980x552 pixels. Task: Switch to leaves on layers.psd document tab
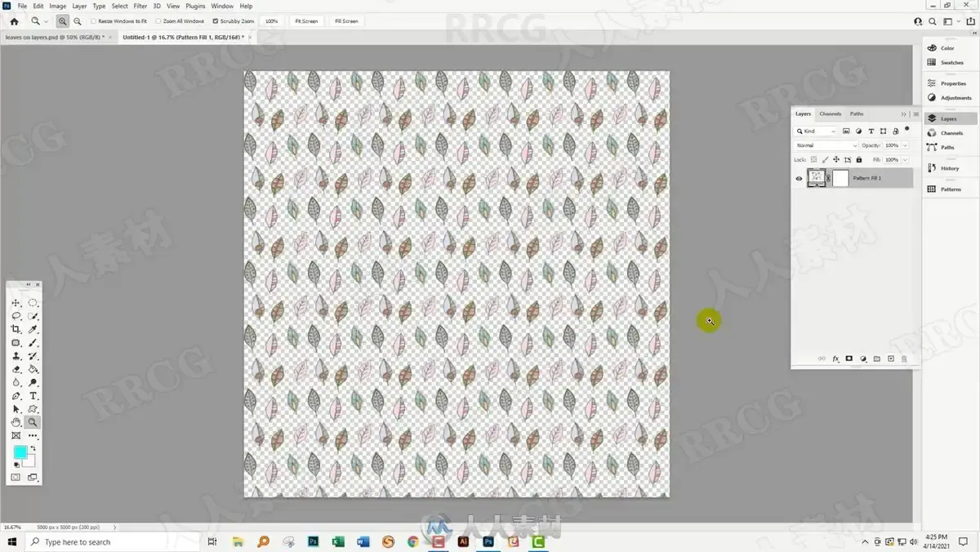click(55, 37)
